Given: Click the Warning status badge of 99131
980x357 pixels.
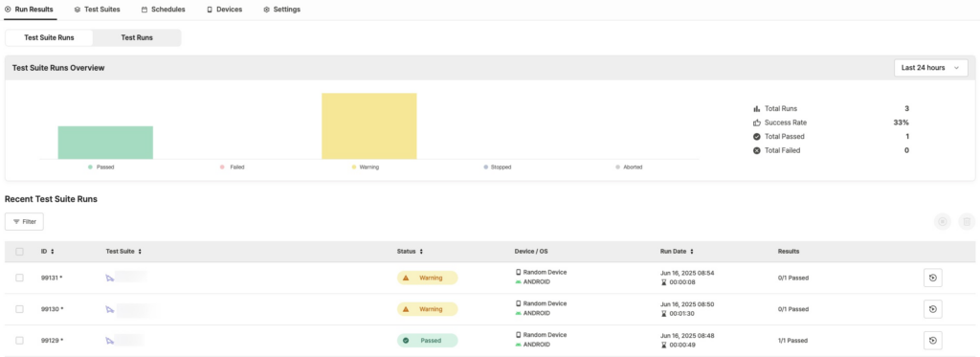Looking at the screenshot, I should click(428, 278).
